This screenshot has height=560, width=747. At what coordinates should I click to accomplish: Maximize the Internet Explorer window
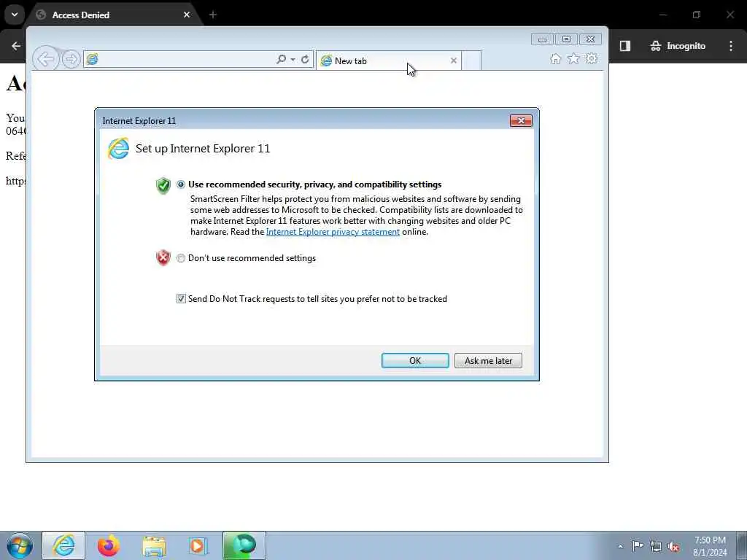point(566,39)
